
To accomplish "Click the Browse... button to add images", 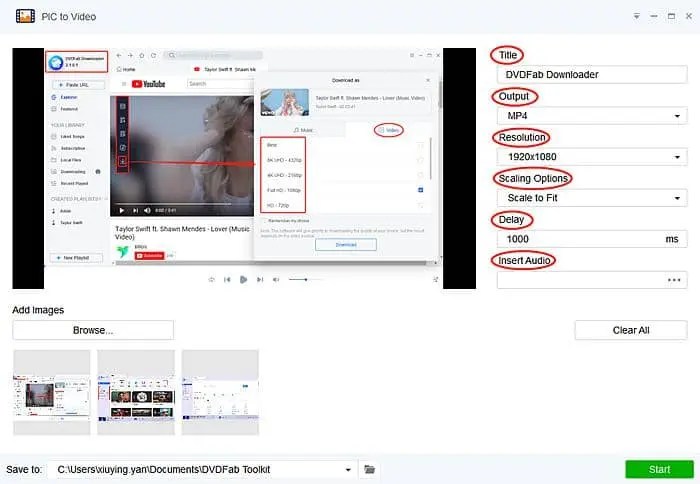I will 93,330.
